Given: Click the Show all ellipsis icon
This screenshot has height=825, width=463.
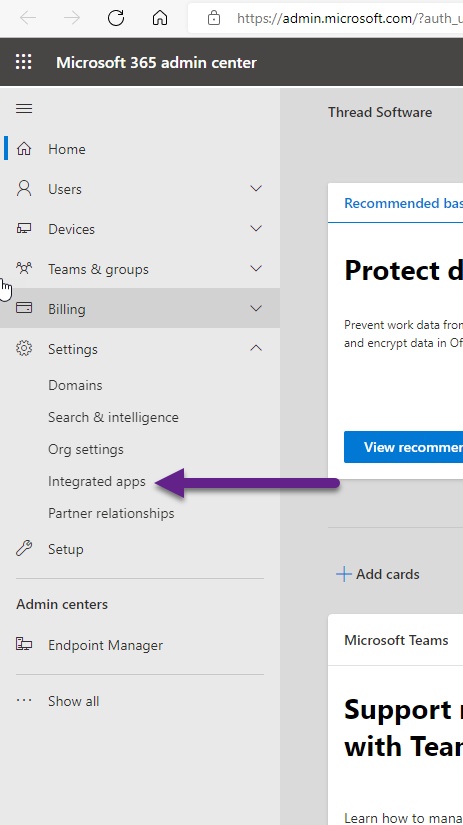Looking at the screenshot, I should [24, 700].
